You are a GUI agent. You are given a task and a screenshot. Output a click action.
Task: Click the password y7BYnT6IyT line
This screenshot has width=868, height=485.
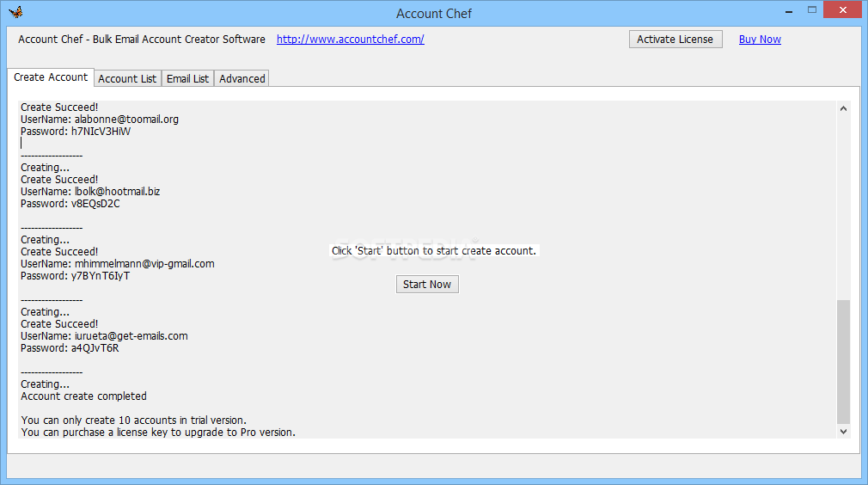pos(76,276)
